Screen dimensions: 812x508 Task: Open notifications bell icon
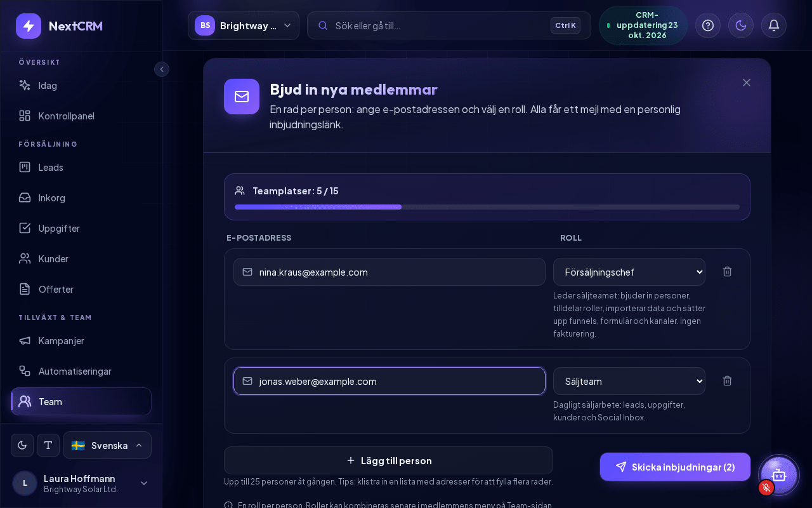pos(774,25)
